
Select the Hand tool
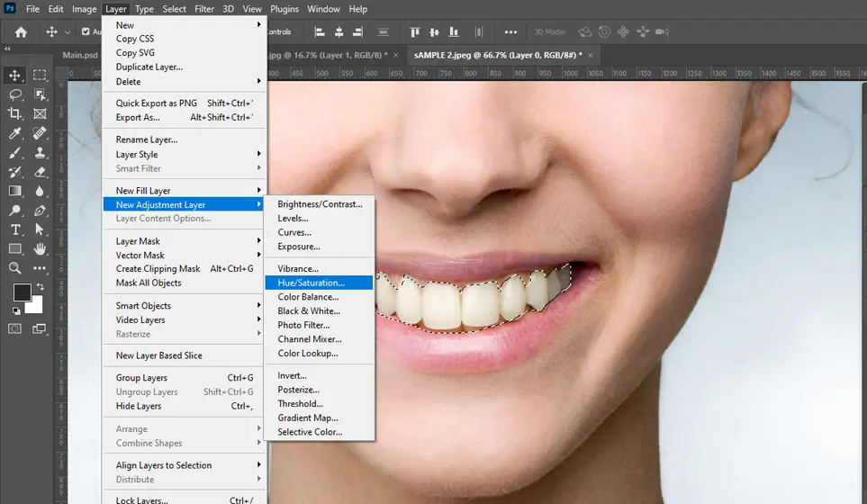click(x=40, y=249)
